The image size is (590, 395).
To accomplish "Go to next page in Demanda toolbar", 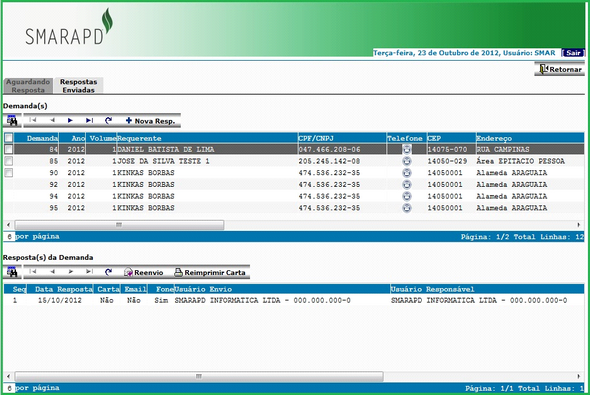I will (70, 120).
